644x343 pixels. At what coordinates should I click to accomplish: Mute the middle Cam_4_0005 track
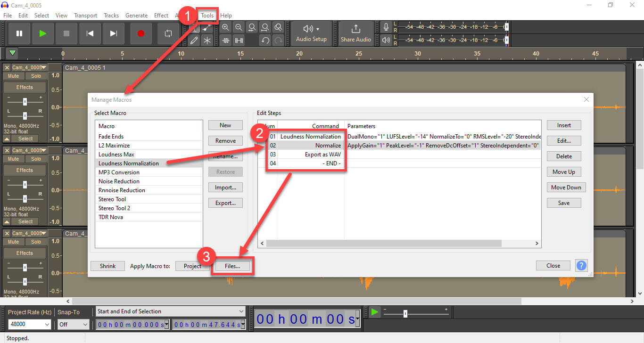tap(14, 159)
